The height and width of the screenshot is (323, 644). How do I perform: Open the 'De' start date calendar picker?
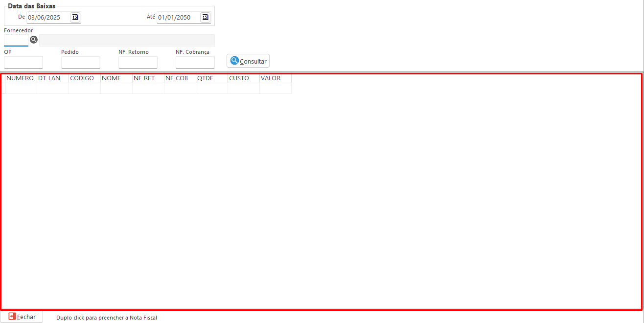(x=75, y=17)
